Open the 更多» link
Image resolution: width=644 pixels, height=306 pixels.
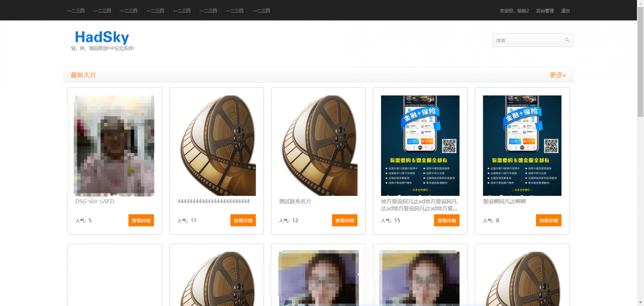pos(558,75)
